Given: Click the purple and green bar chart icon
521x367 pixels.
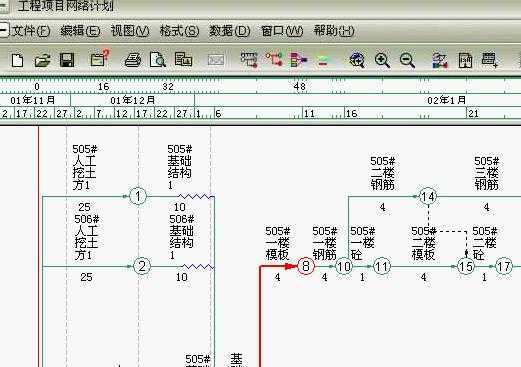Looking at the screenshot, I should coord(298,60).
